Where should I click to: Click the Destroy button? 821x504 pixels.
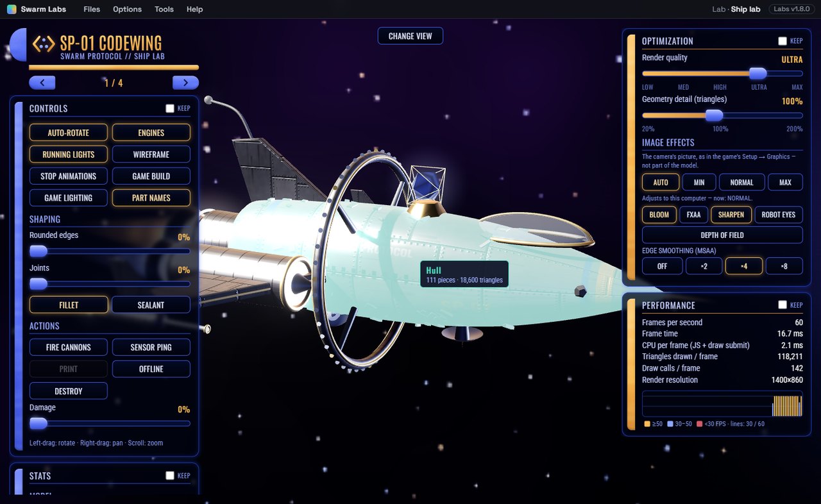(69, 391)
